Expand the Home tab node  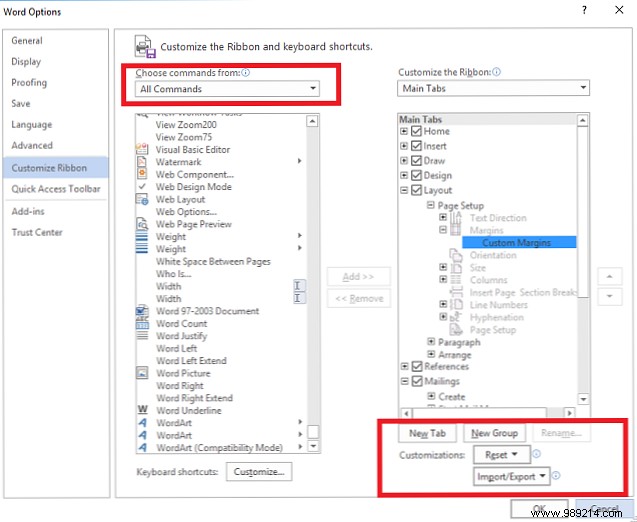[404, 131]
